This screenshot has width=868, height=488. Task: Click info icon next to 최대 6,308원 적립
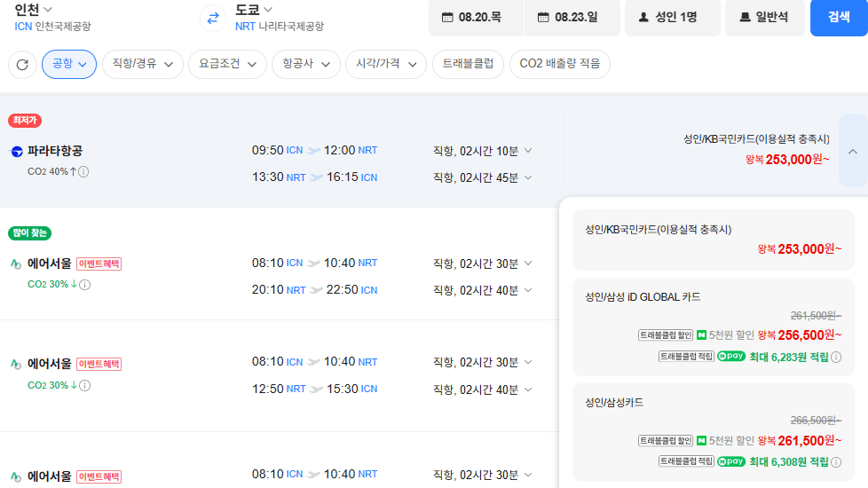tap(836, 462)
